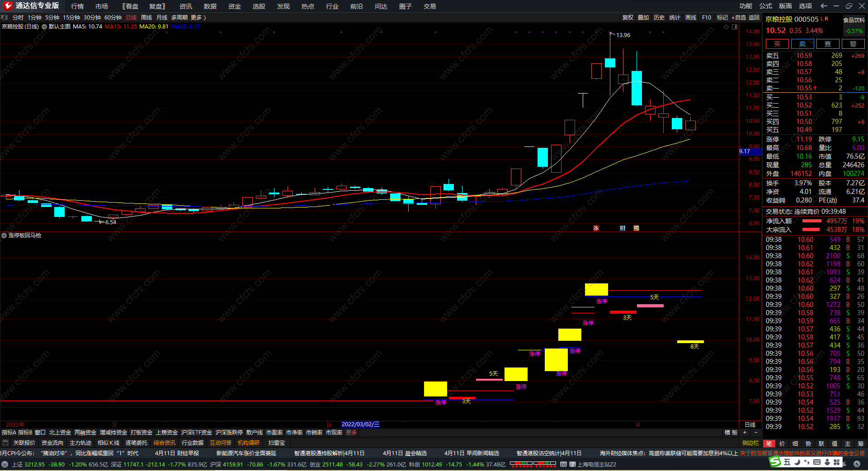The image size is (868, 471).
Task: Click the keyboard icon in the IME bar
Action: click(x=816, y=462)
